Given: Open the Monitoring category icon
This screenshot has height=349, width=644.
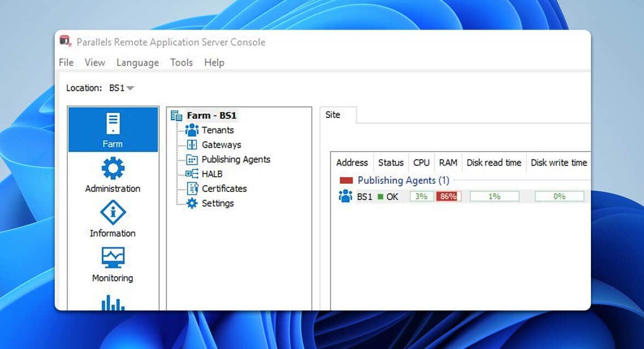Looking at the screenshot, I should [113, 258].
